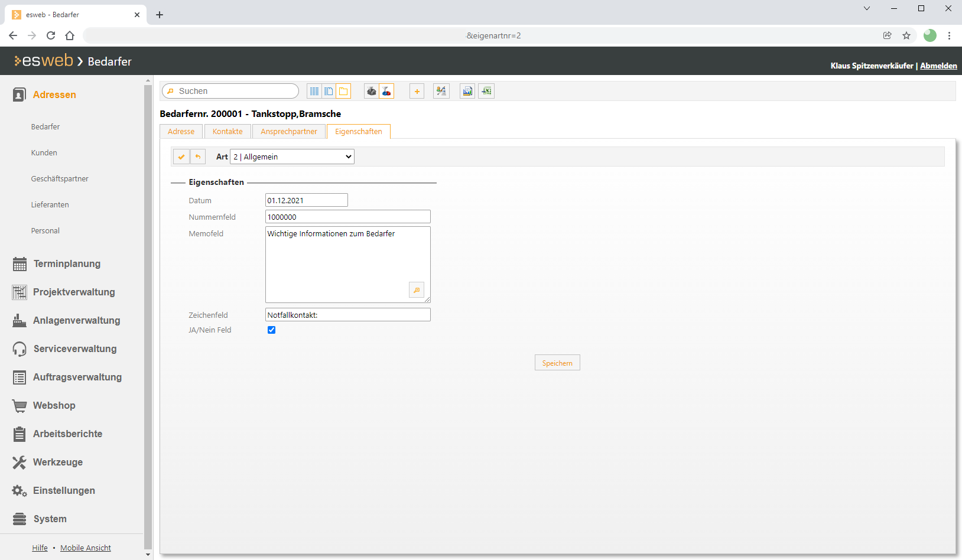Screen dimensions: 962x560
Task: Select the folder detail view icon
Action: [x=343, y=91]
